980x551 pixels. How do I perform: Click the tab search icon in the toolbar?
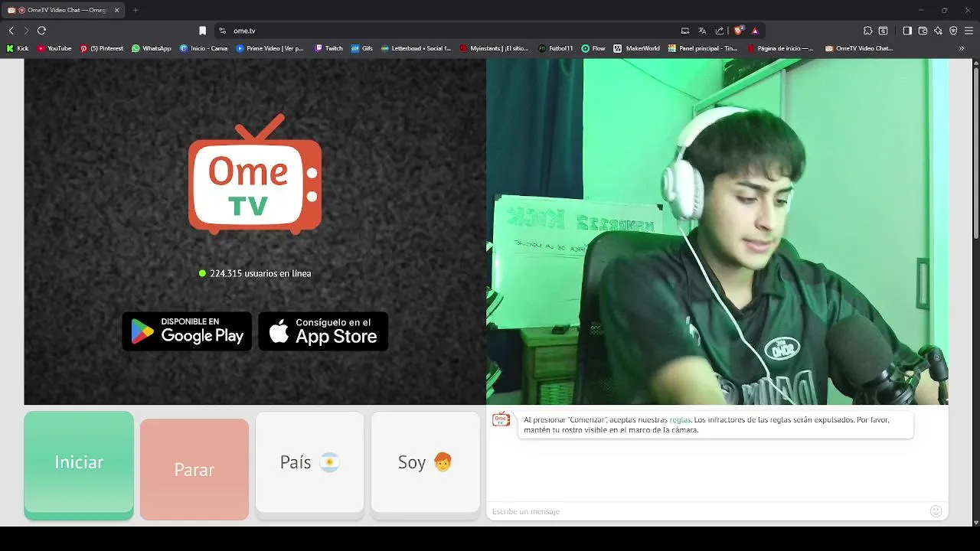point(883,31)
